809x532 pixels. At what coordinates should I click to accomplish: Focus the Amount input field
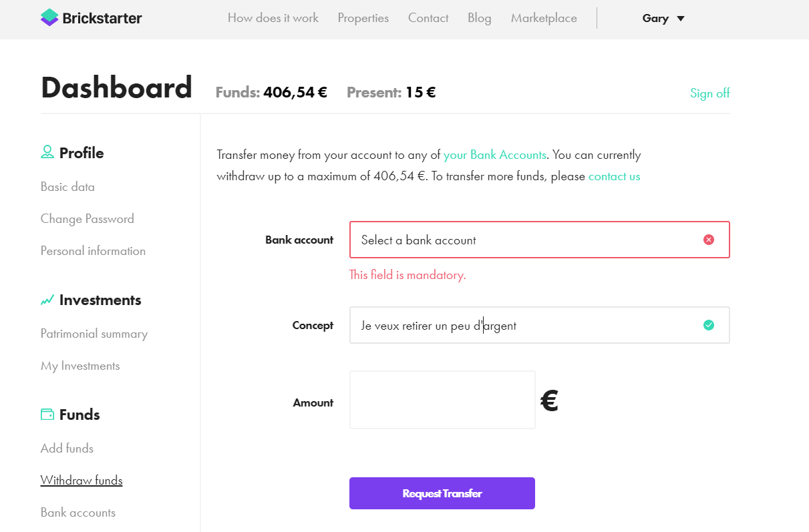click(x=442, y=400)
